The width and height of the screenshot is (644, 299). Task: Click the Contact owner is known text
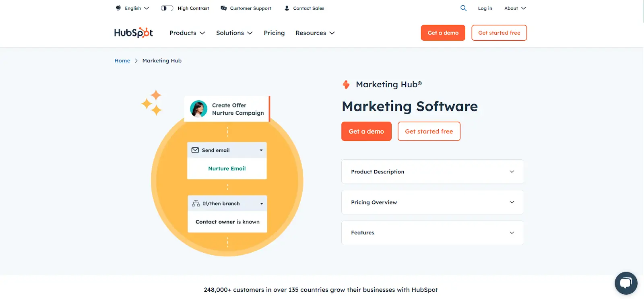coord(227,222)
